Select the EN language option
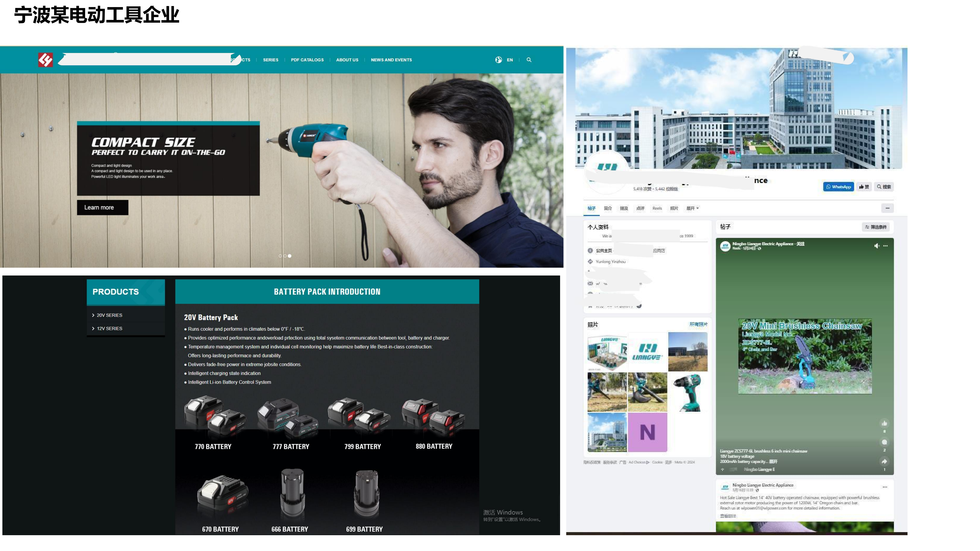This screenshot has height=551, width=980. [510, 60]
